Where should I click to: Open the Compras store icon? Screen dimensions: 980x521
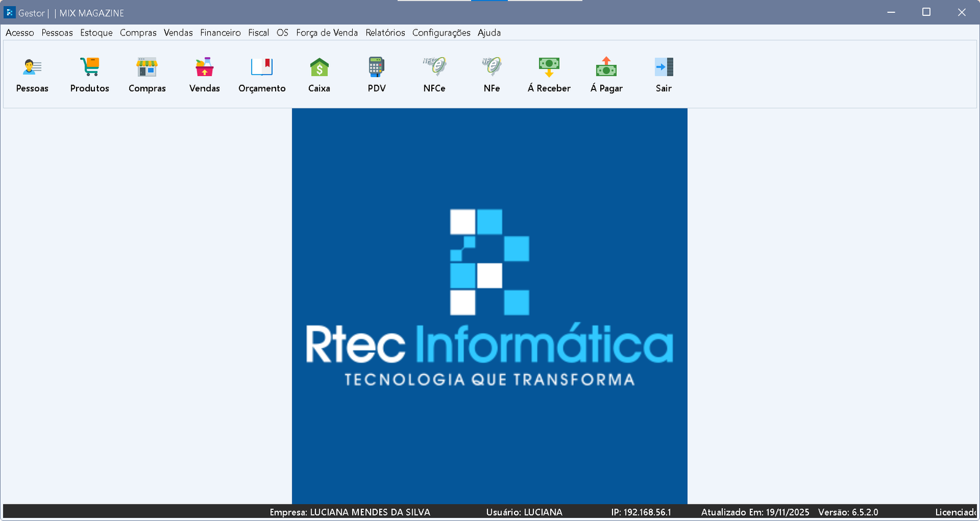147,67
